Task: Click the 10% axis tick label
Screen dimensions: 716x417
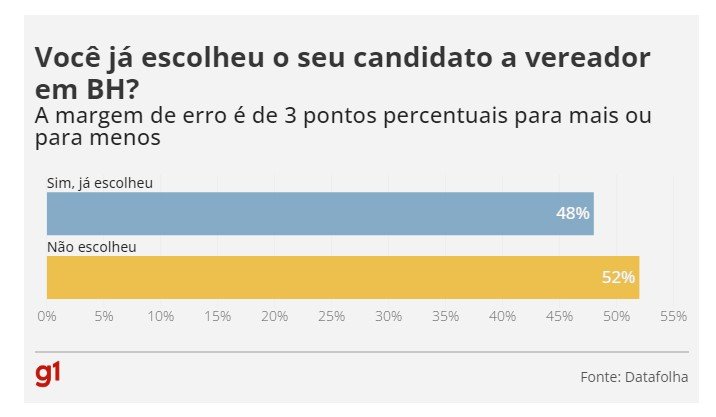Action: pos(161,316)
